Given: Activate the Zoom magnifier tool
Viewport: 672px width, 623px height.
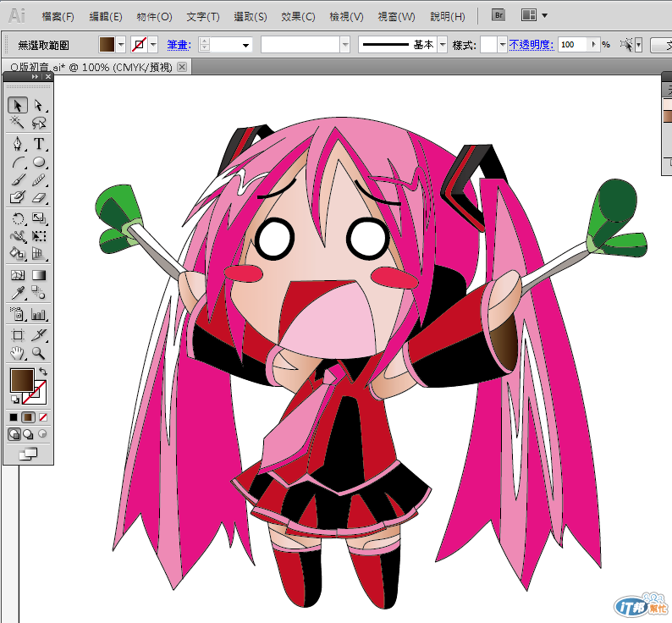Looking at the screenshot, I should click(39, 353).
